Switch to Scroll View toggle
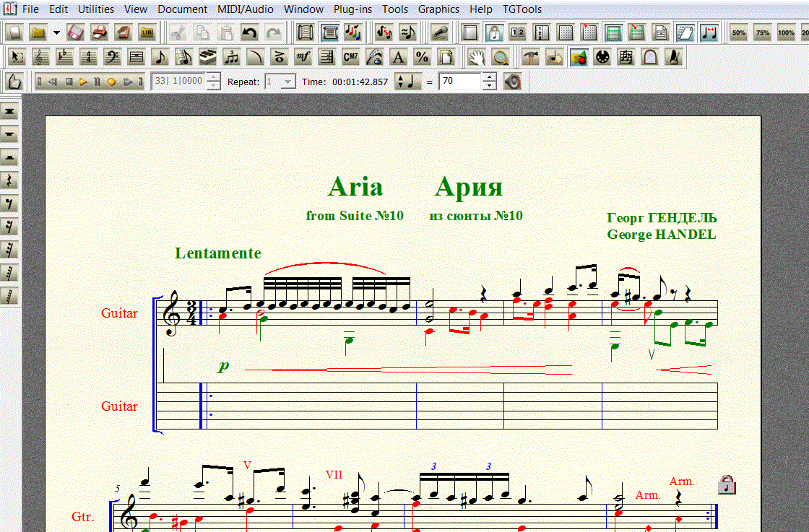The height and width of the screenshot is (532, 809). [x=306, y=32]
